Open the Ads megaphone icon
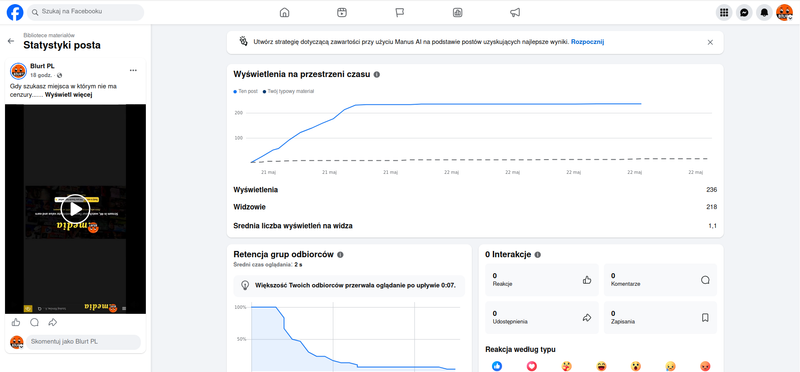 (515, 13)
